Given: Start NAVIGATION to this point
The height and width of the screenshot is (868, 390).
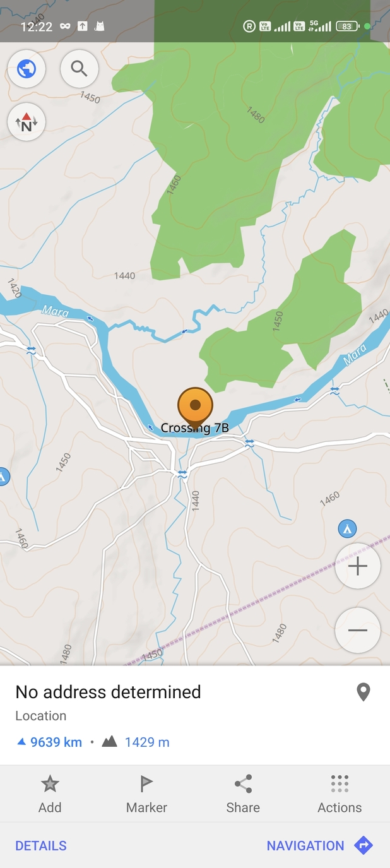Looking at the screenshot, I should click(320, 845).
